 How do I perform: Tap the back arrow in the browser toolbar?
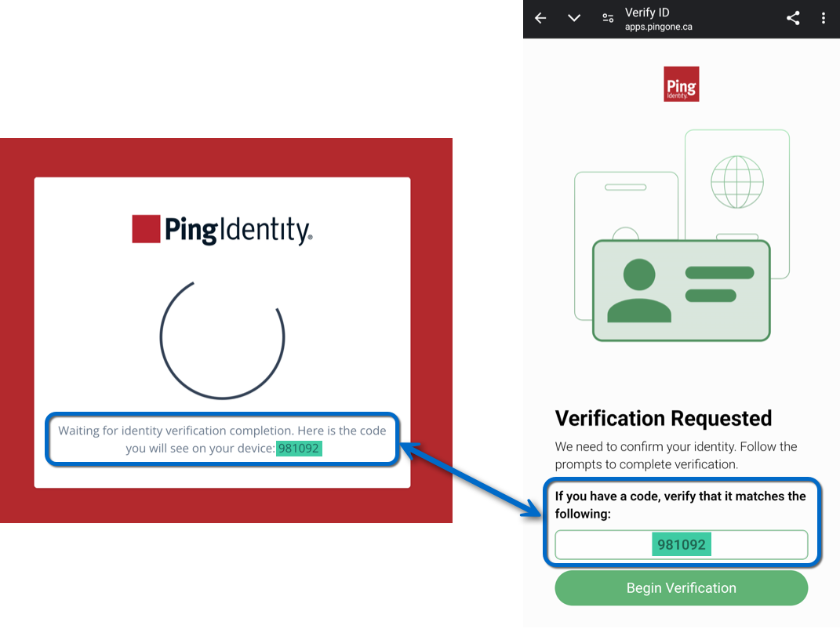[540, 17]
